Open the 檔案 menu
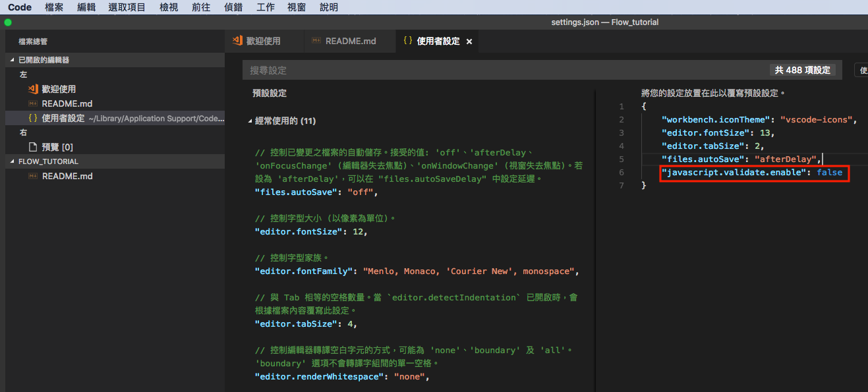This screenshot has width=868, height=392. [x=54, y=7]
